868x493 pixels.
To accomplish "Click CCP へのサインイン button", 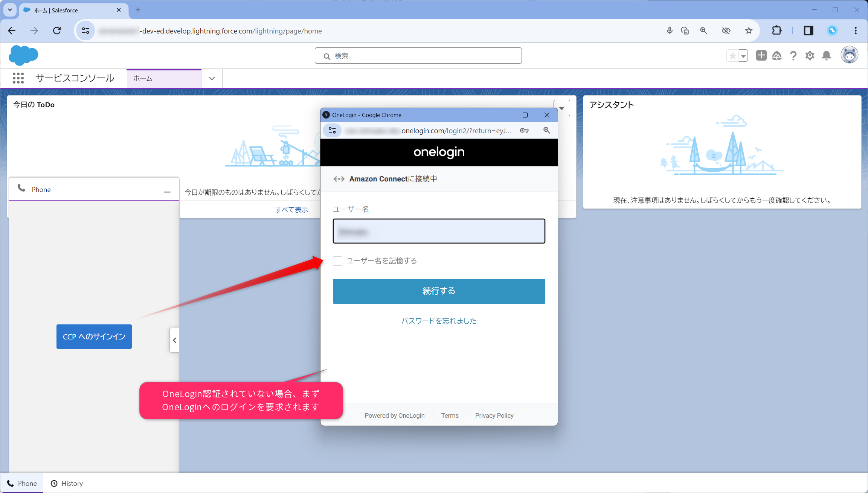I will (x=94, y=336).
